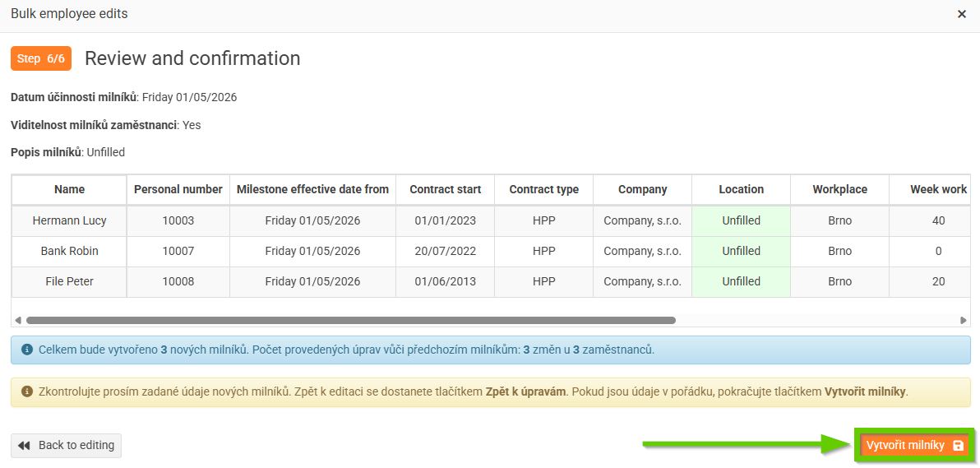Click the Vytvořit milníky button
Image resolution: width=980 pixels, height=468 pixels.
coord(914,445)
